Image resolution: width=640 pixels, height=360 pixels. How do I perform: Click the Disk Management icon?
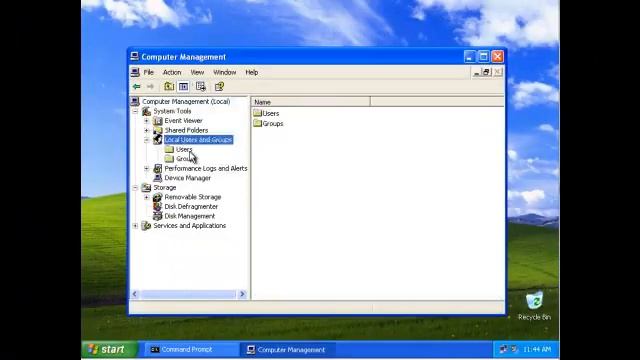pos(158,216)
